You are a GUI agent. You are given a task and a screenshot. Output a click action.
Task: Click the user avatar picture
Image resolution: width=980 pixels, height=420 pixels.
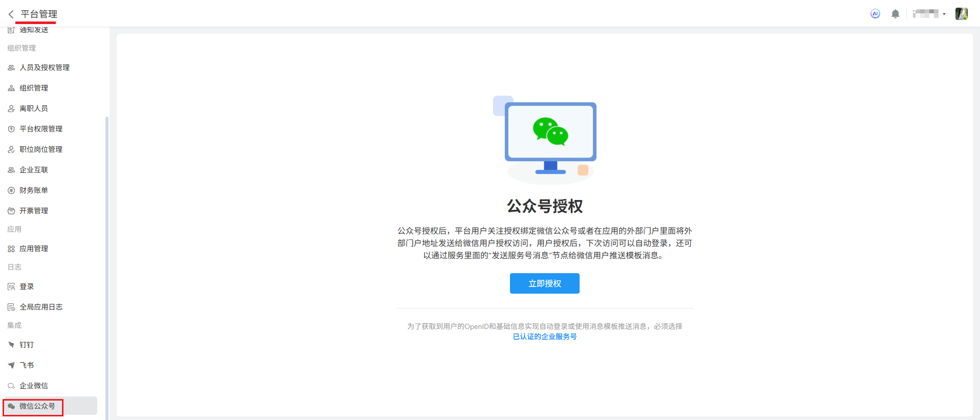[x=961, y=14]
